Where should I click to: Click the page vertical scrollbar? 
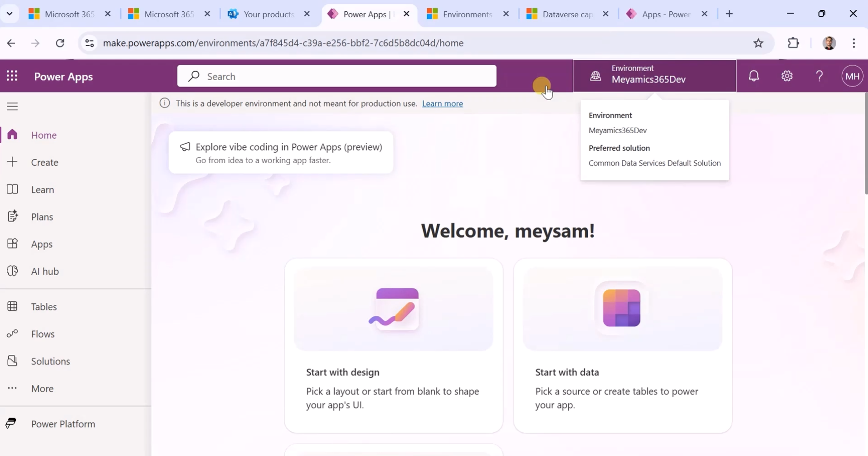865,143
